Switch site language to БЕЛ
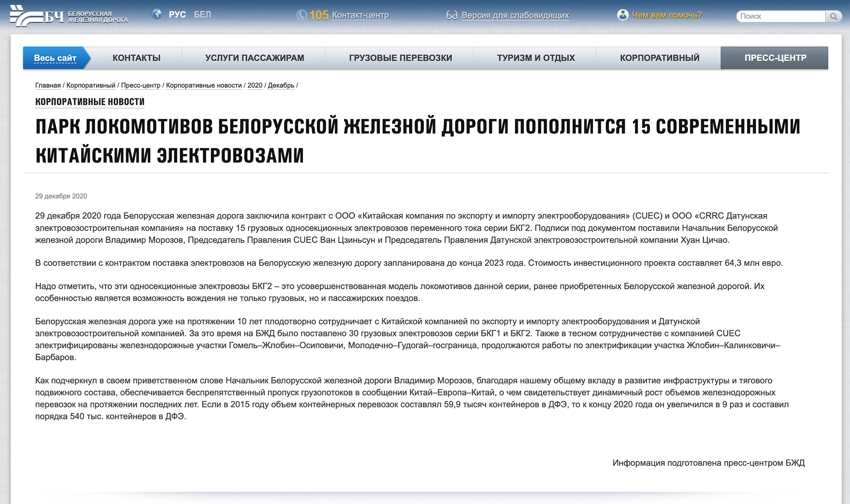The image size is (850, 504). pos(202,14)
